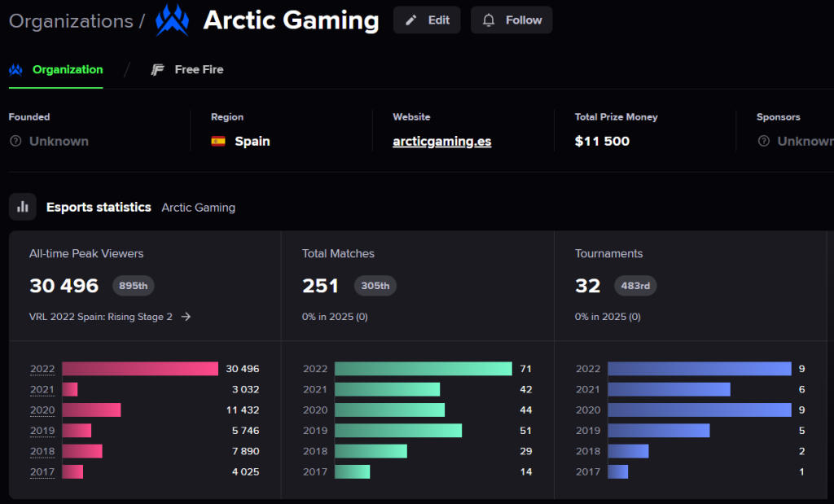Click the All-time Peak Viewers label
Screen dimensions: 834x504
click(x=86, y=253)
